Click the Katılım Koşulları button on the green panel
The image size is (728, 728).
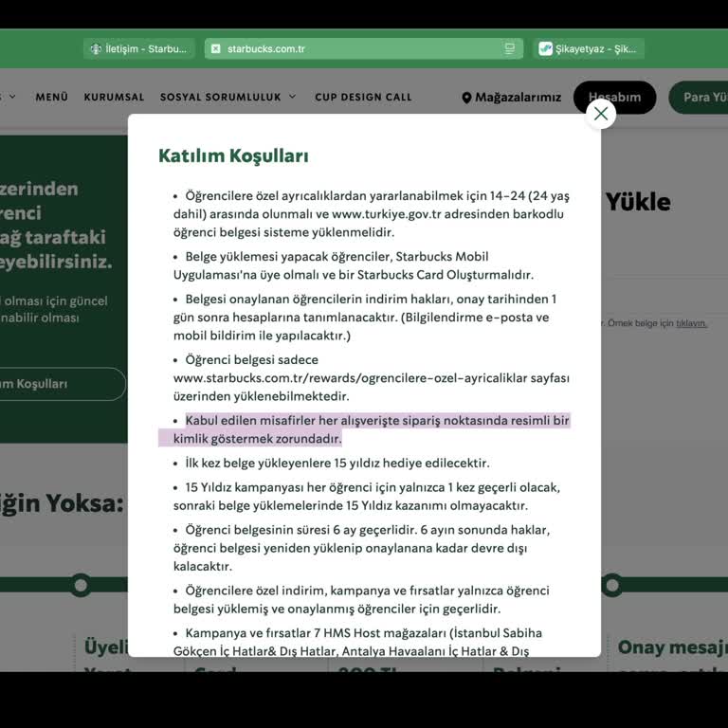63,384
